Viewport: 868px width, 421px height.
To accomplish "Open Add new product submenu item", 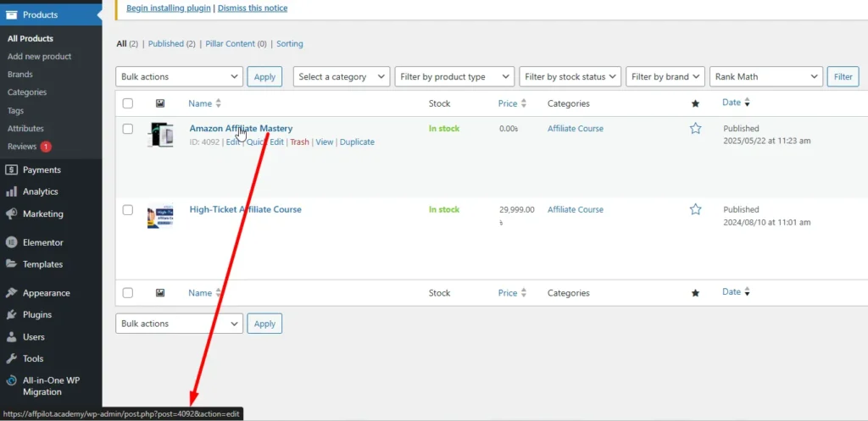I will pyautogui.click(x=39, y=57).
